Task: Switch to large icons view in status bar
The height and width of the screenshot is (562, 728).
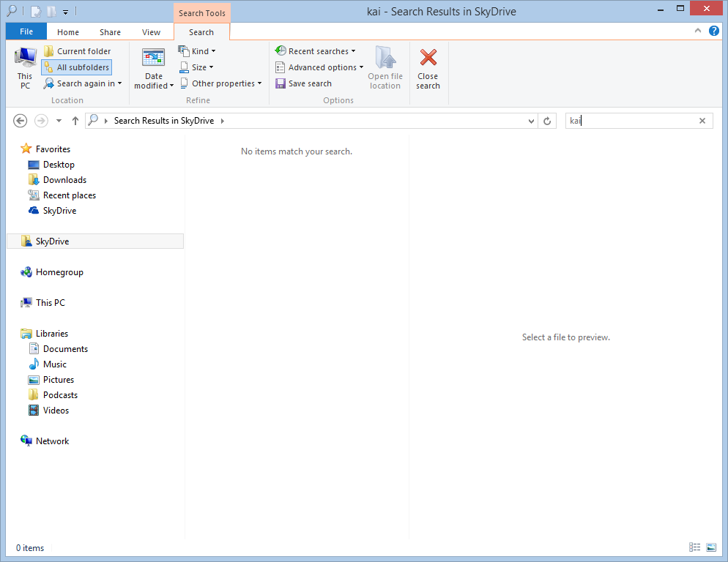Action: point(710,547)
